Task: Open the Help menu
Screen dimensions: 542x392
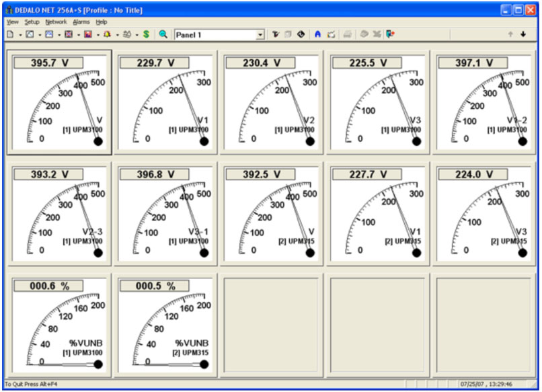Action: [x=102, y=22]
